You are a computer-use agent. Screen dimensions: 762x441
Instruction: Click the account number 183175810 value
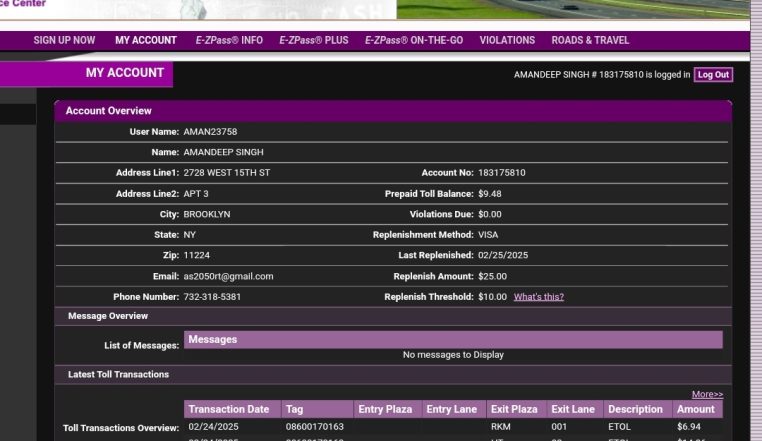point(502,173)
